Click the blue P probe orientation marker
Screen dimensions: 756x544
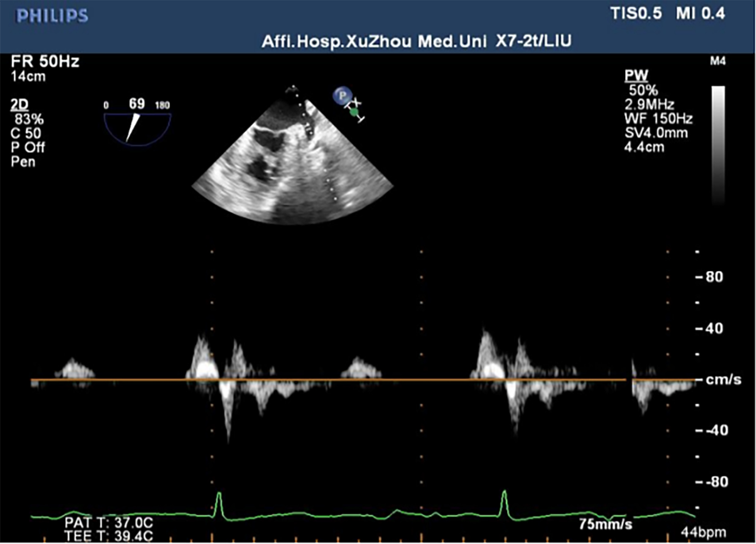(x=342, y=95)
